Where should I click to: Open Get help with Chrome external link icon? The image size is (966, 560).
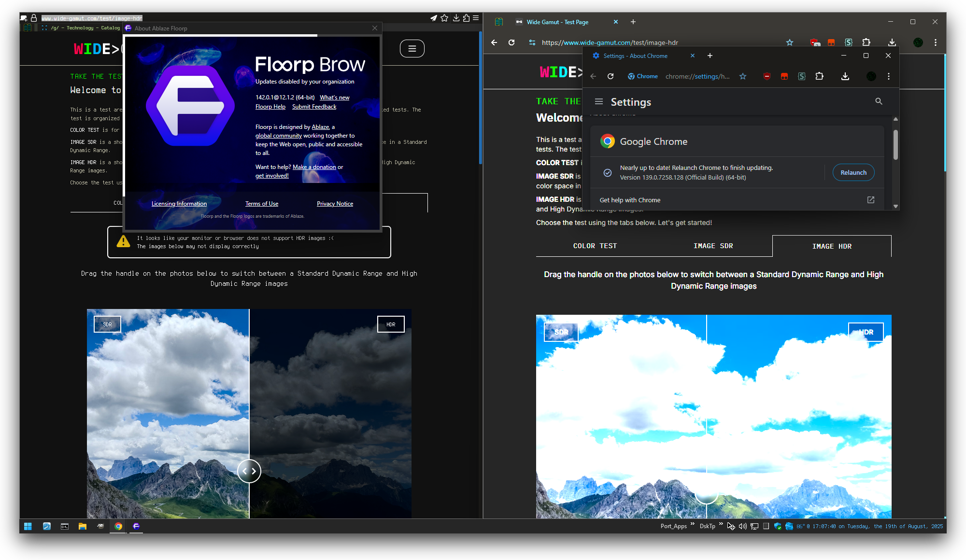[x=870, y=200]
